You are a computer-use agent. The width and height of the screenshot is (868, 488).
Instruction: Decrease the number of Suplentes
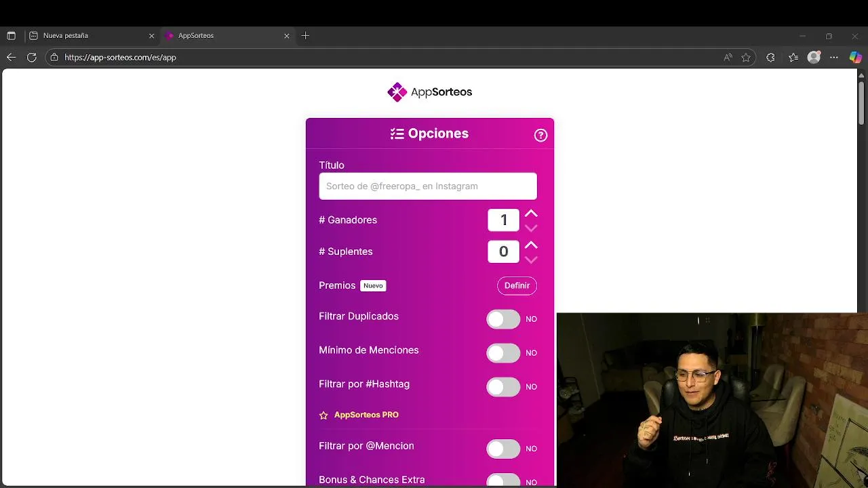(531, 260)
